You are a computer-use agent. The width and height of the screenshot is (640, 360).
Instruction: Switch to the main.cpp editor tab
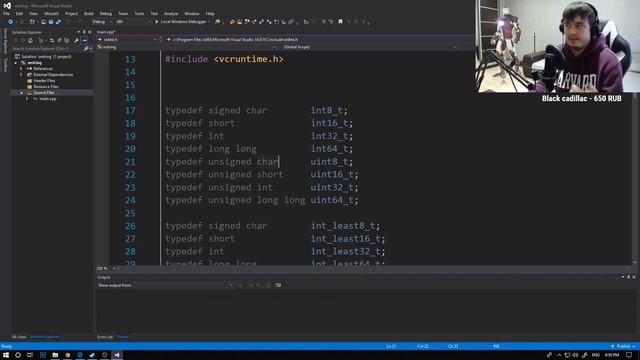[106, 31]
